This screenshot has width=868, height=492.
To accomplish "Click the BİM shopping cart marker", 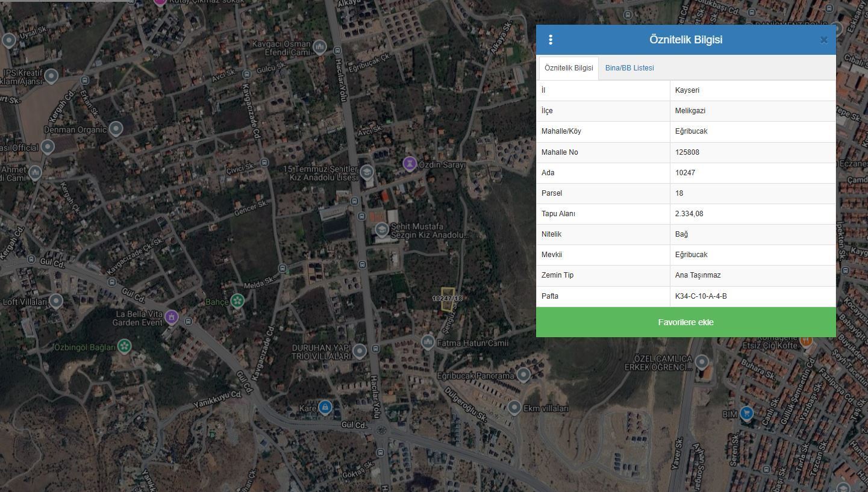I will [x=746, y=413].
